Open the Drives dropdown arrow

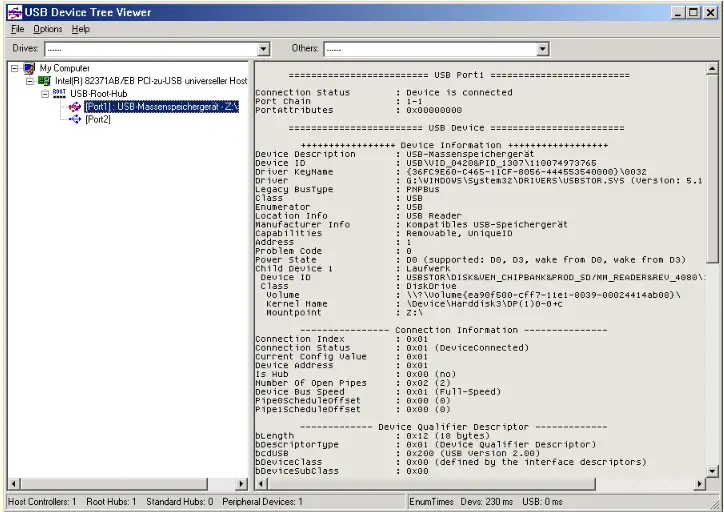(x=263, y=49)
